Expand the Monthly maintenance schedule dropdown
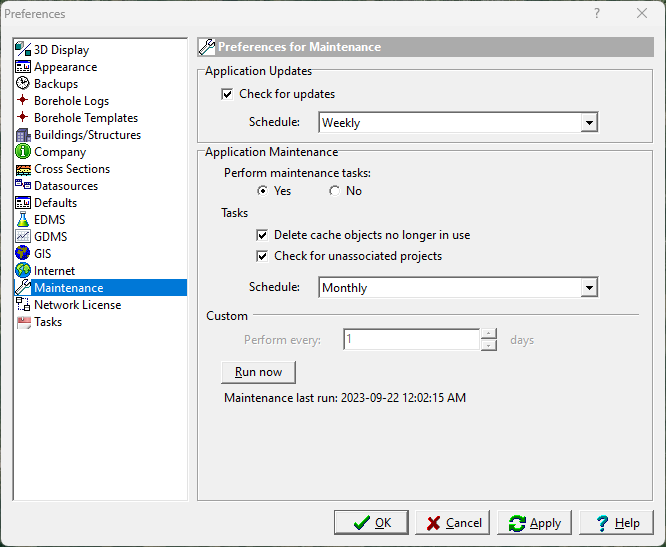Screen dimensions: 666x547 point(589,288)
